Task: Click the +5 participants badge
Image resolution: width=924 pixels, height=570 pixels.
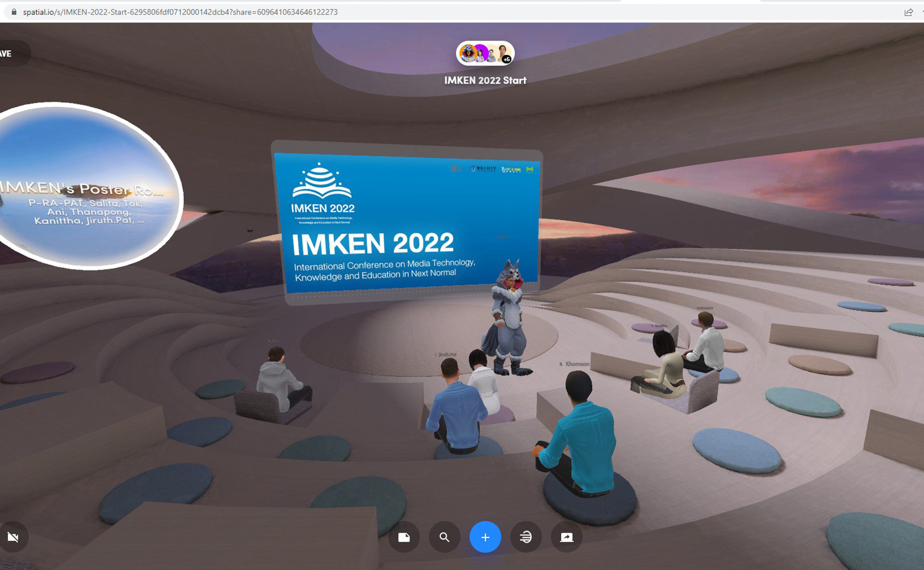Action: pyautogui.click(x=506, y=59)
